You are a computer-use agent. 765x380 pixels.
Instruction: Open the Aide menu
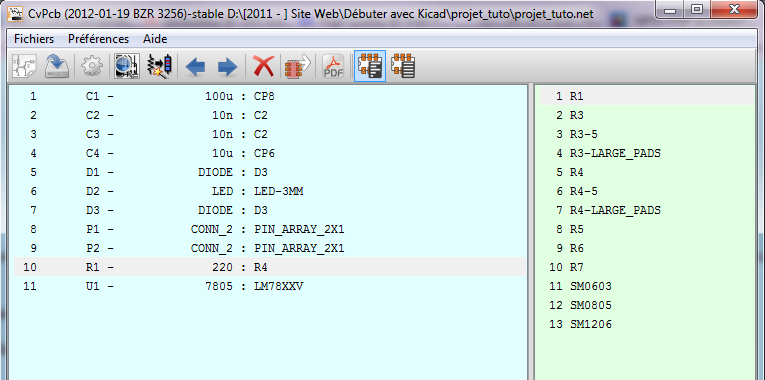[x=155, y=39]
